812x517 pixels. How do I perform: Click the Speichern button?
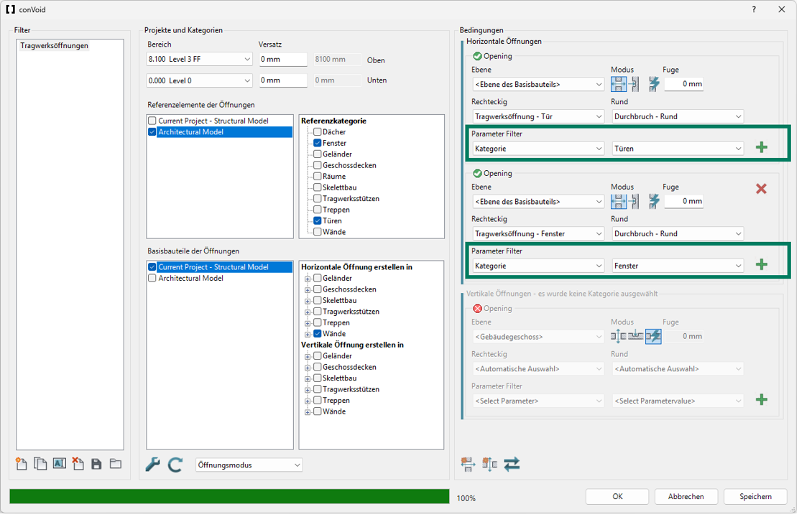[x=755, y=496]
